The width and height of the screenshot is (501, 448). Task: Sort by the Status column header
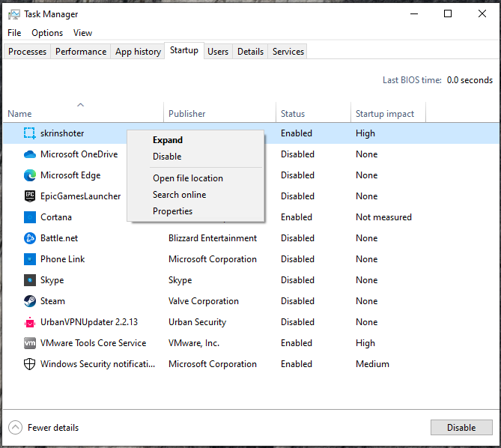(314, 112)
